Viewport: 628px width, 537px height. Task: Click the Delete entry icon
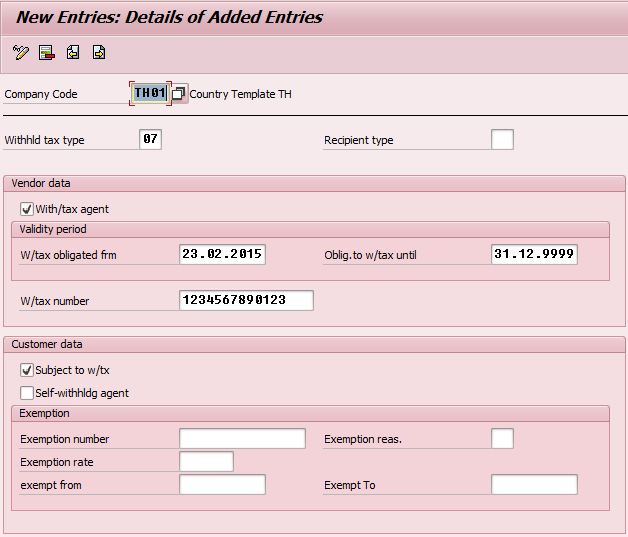47,52
